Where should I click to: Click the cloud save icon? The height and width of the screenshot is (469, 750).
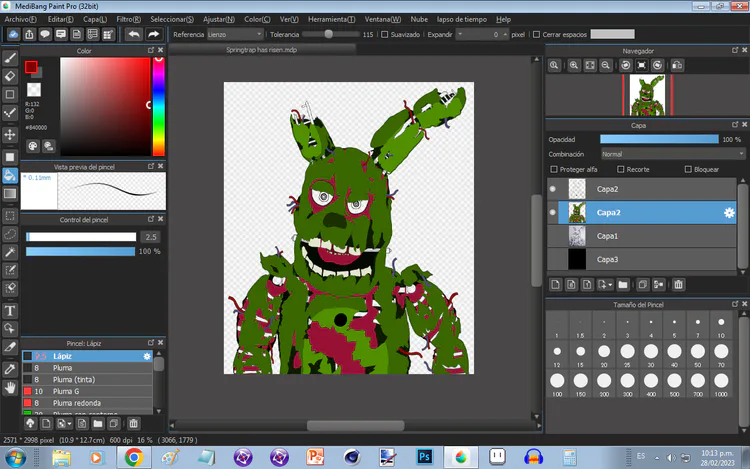tap(13, 34)
